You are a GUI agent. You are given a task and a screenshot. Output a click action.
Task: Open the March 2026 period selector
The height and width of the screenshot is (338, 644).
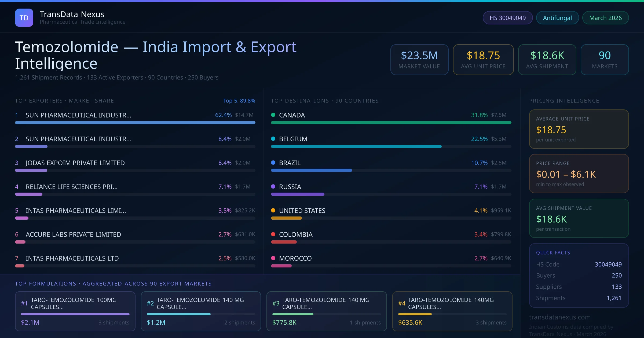605,17
